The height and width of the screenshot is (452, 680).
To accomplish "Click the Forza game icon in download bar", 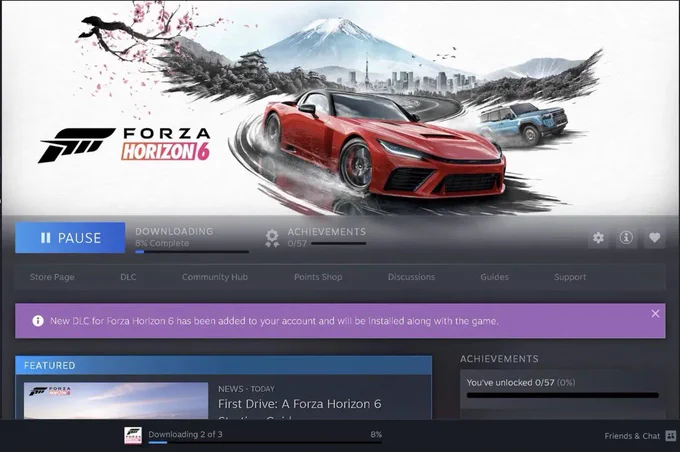I will coord(133,436).
